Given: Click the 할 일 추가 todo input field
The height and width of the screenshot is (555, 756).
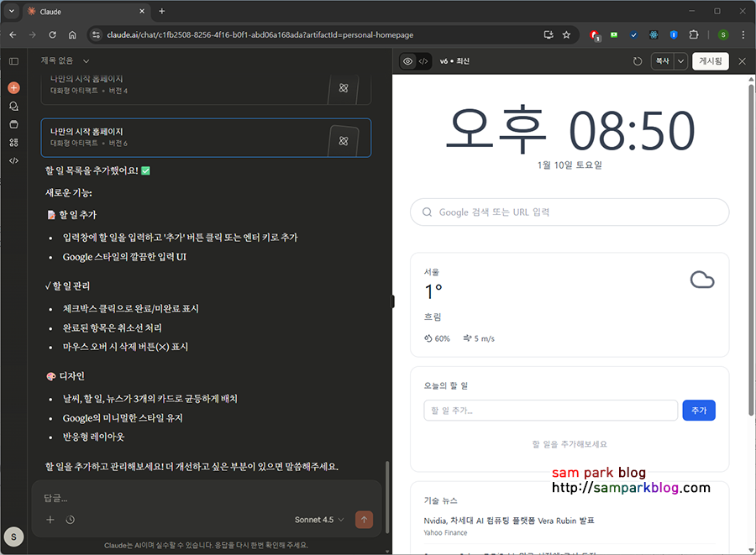Looking at the screenshot, I should click(x=550, y=411).
